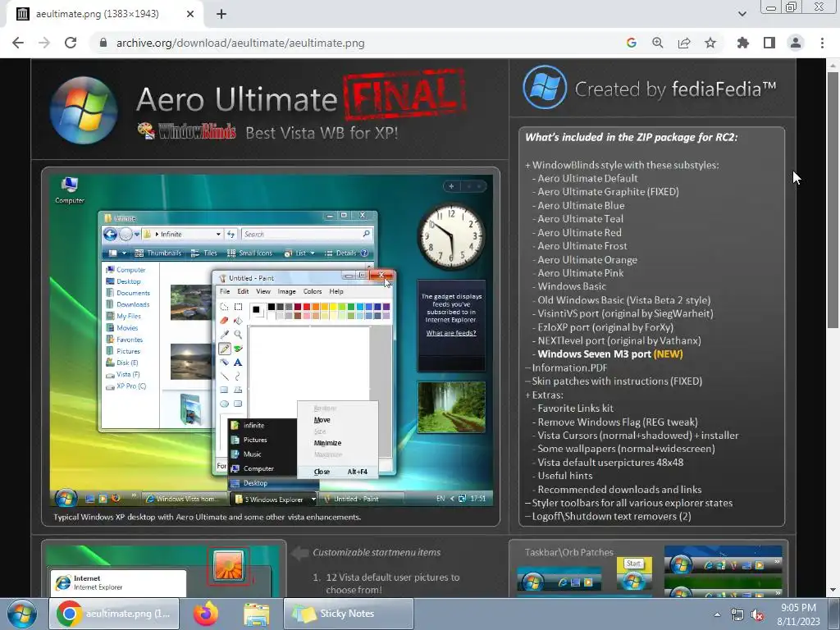Click the "Favorite Links kit" extras line

[x=575, y=409]
